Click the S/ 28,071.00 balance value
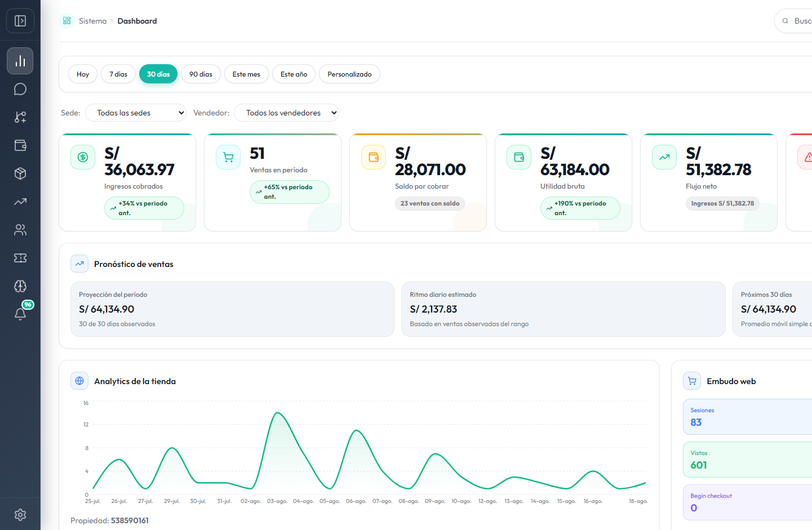812x530 pixels. point(431,161)
